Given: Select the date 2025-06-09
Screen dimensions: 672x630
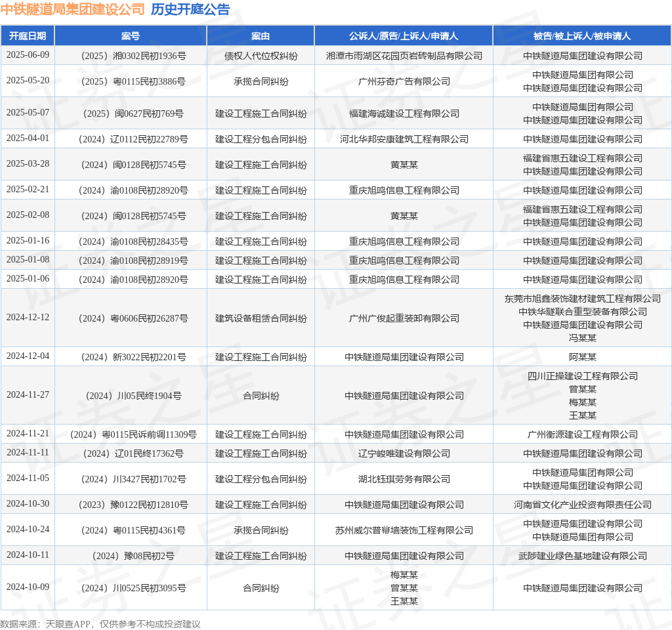Looking at the screenshot, I should tap(28, 55).
